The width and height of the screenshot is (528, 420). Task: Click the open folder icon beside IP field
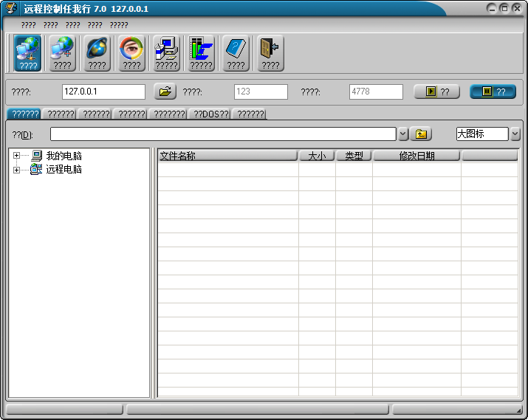click(x=165, y=92)
